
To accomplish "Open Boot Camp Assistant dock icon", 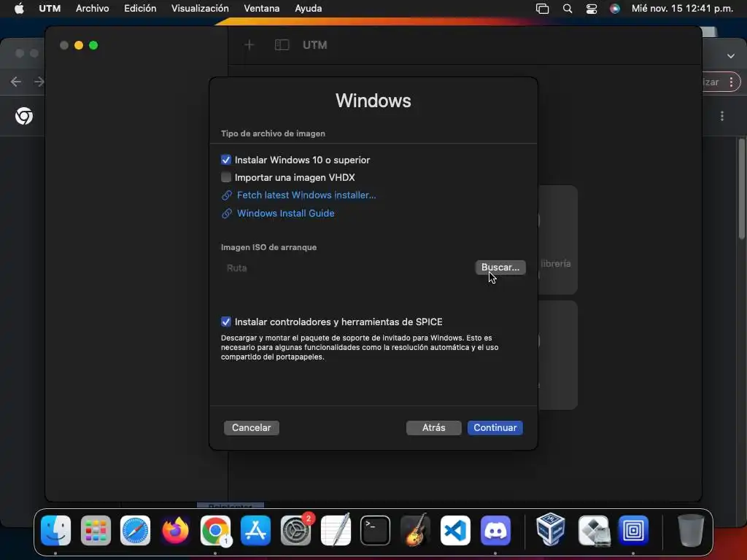I will (x=594, y=530).
